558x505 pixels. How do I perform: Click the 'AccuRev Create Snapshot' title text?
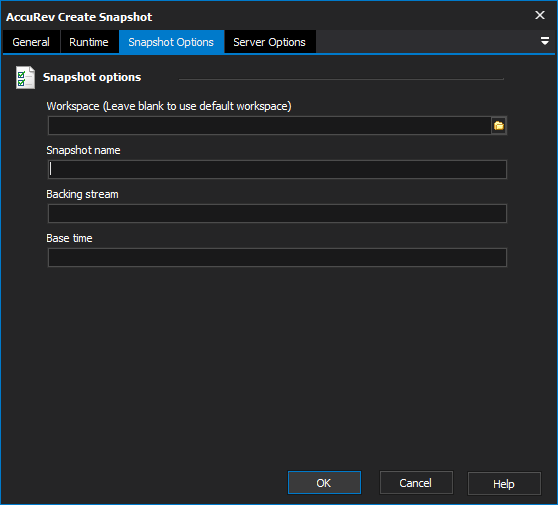point(79,17)
